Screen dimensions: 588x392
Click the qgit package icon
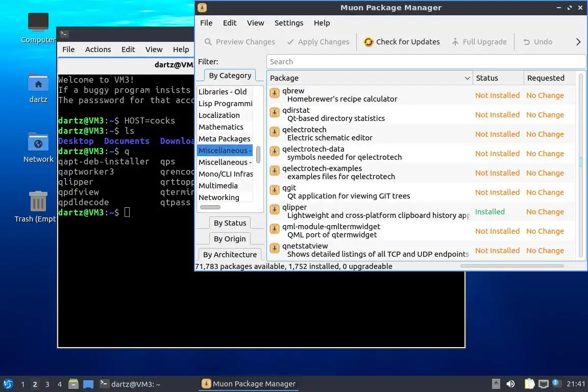(x=275, y=190)
